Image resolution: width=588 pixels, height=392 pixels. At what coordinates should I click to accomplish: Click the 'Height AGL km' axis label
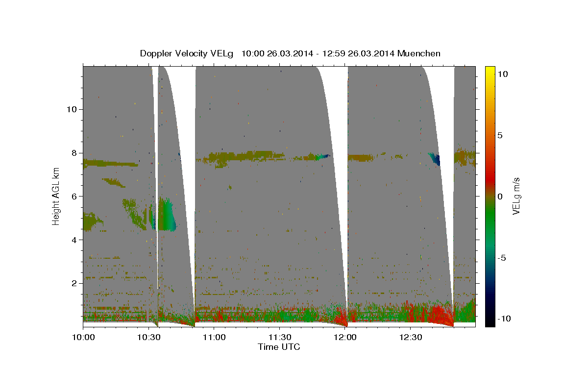[56, 196]
